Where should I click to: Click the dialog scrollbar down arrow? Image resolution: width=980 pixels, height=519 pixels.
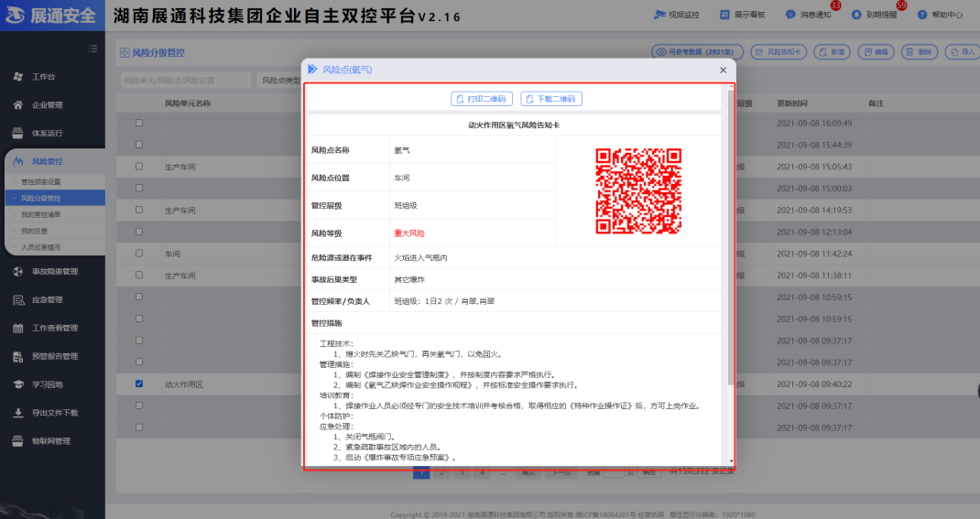tap(731, 461)
